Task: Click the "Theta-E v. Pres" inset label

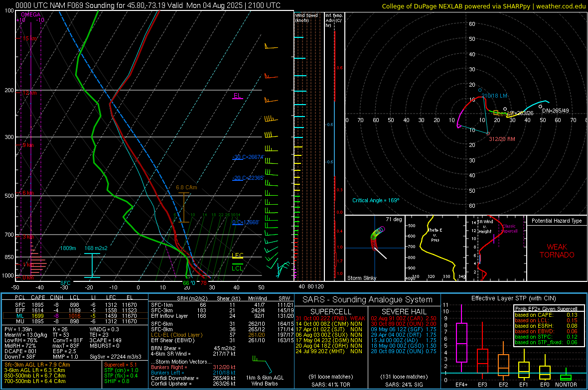Action: tap(435, 235)
